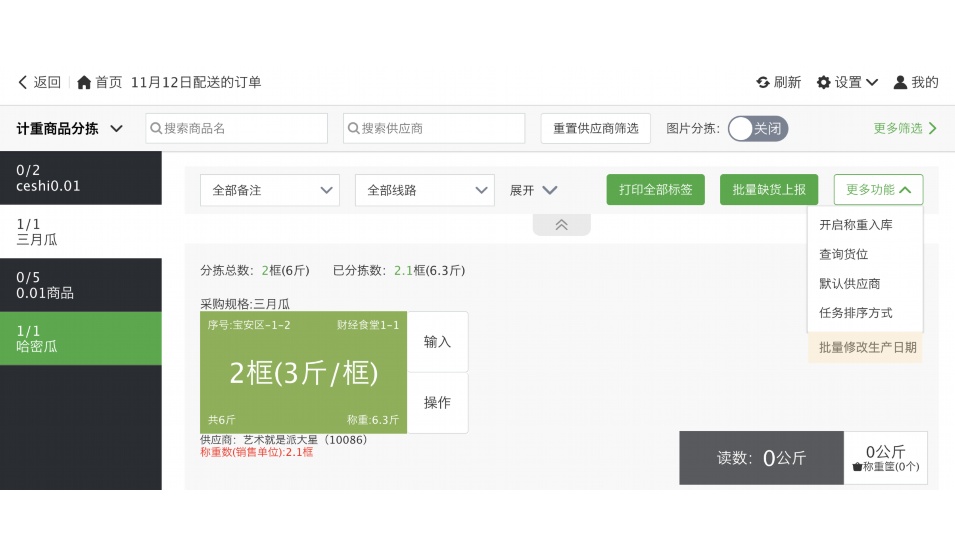This screenshot has height=555, width=955.
Task: Click the 称重筐 basket icon
Action: tap(857, 467)
